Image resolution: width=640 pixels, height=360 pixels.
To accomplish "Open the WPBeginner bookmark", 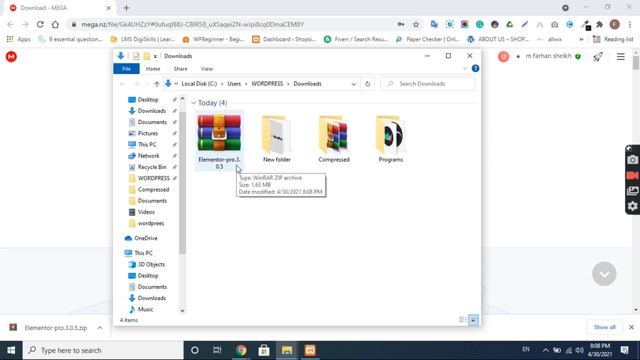I will [x=213, y=39].
